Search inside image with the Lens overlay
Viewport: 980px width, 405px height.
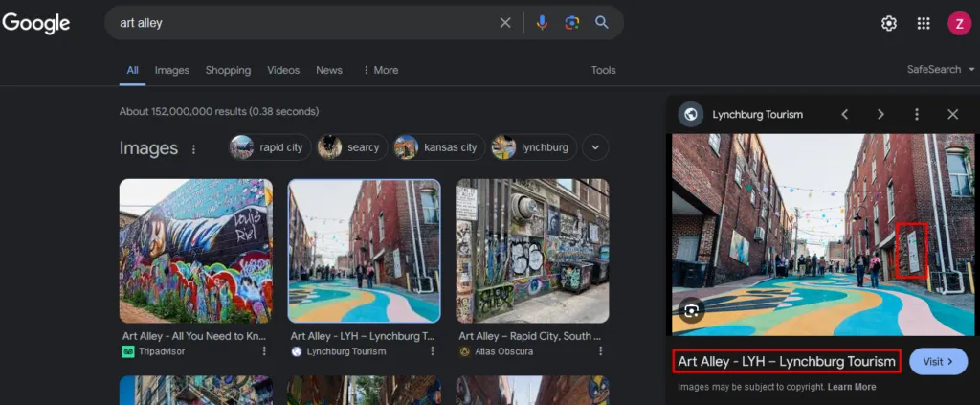click(691, 310)
